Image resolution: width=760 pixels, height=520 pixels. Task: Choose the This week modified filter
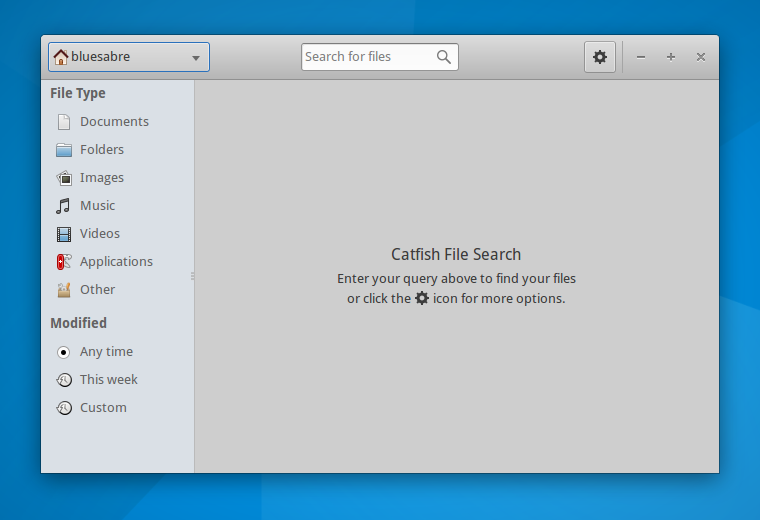(109, 379)
